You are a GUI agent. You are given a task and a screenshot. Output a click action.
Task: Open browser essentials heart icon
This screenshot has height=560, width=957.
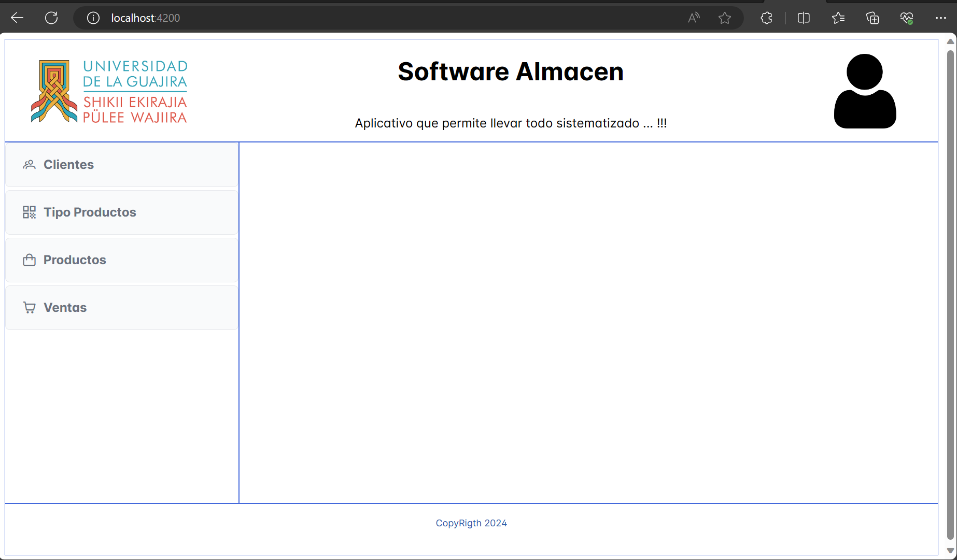(x=907, y=18)
